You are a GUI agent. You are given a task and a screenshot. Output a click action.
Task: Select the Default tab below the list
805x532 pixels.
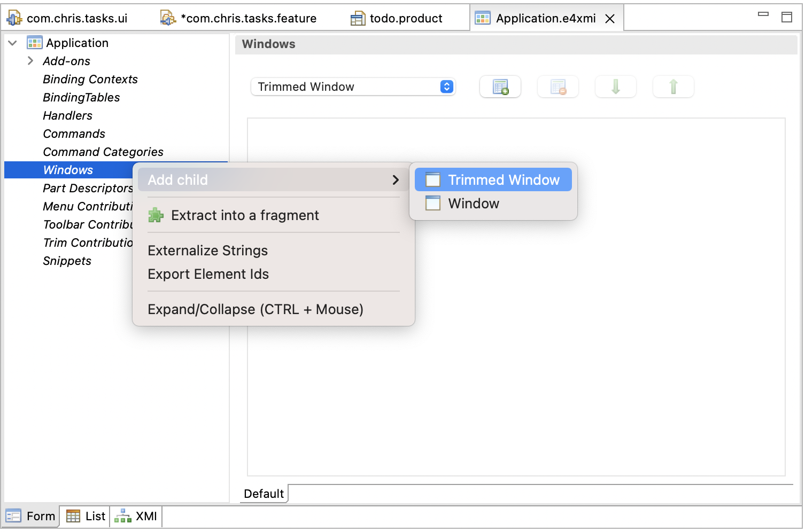(x=264, y=494)
